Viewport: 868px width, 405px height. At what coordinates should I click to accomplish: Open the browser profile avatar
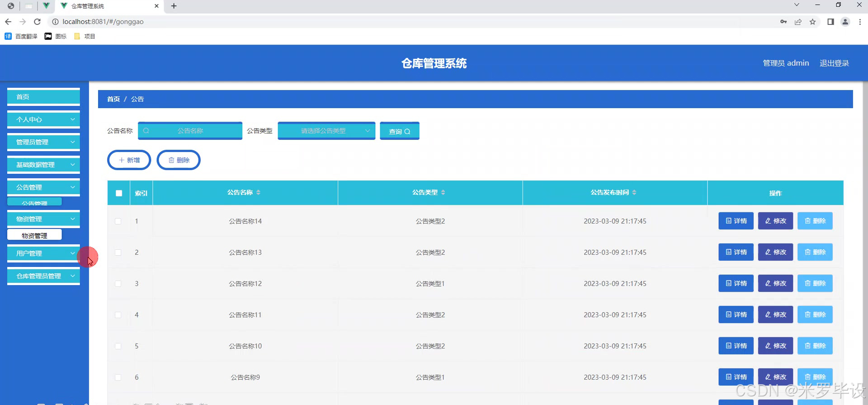coord(845,22)
